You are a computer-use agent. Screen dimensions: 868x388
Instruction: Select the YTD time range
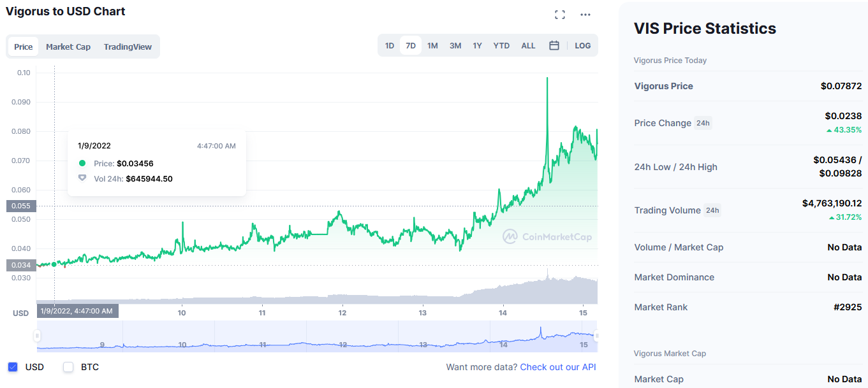(501, 46)
